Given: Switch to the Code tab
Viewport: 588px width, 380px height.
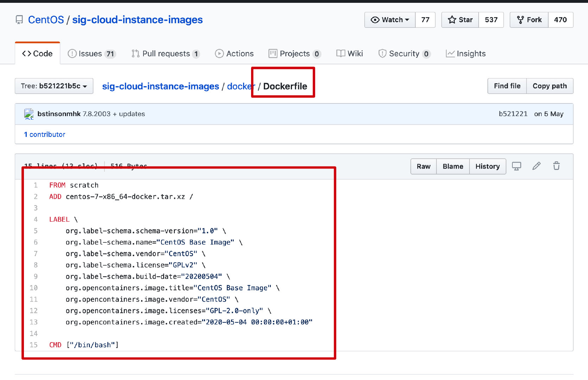Looking at the screenshot, I should tap(38, 53).
